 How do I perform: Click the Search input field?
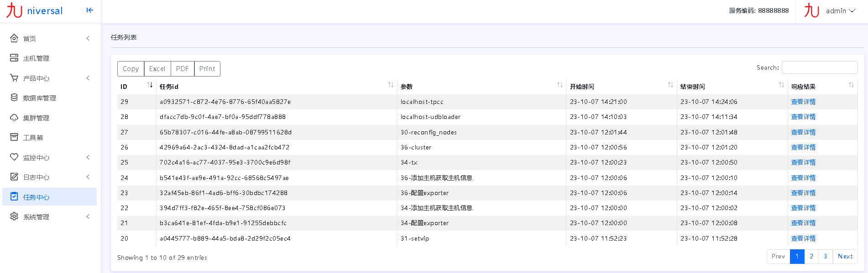point(819,67)
